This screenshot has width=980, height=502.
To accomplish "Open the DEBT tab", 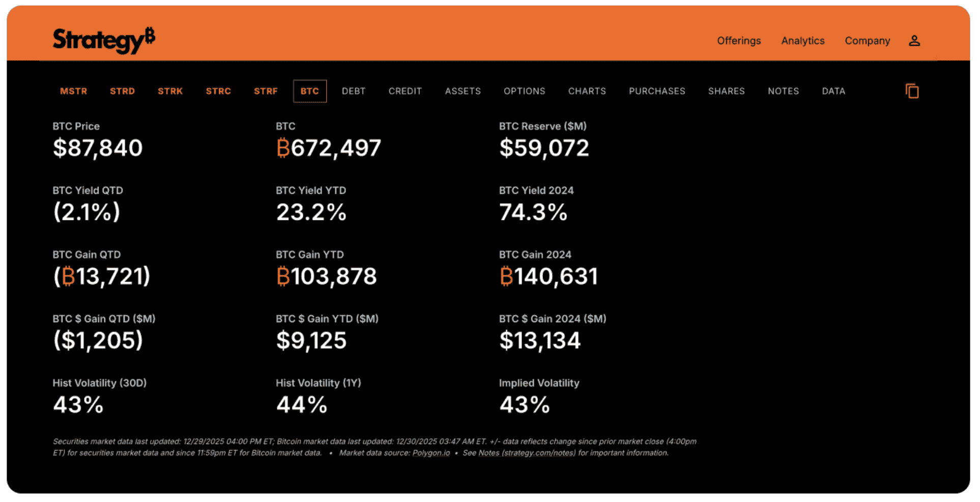I will coord(354,91).
